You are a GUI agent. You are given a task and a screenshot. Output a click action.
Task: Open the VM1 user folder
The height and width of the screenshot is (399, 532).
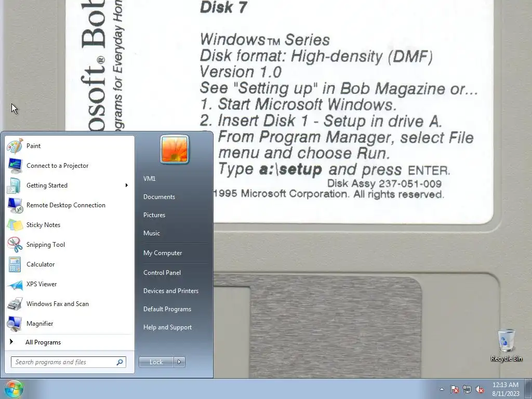(x=149, y=179)
